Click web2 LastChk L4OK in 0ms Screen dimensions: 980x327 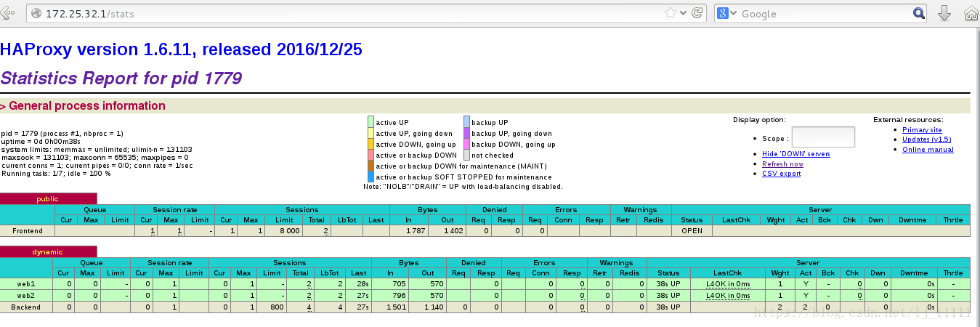[x=728, y=296]
